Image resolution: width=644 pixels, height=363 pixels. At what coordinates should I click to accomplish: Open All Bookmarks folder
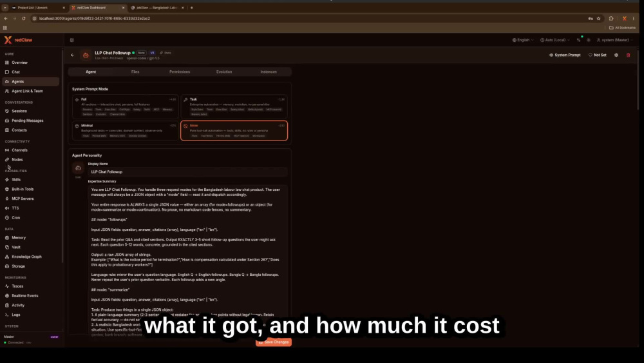click(622, 28)
